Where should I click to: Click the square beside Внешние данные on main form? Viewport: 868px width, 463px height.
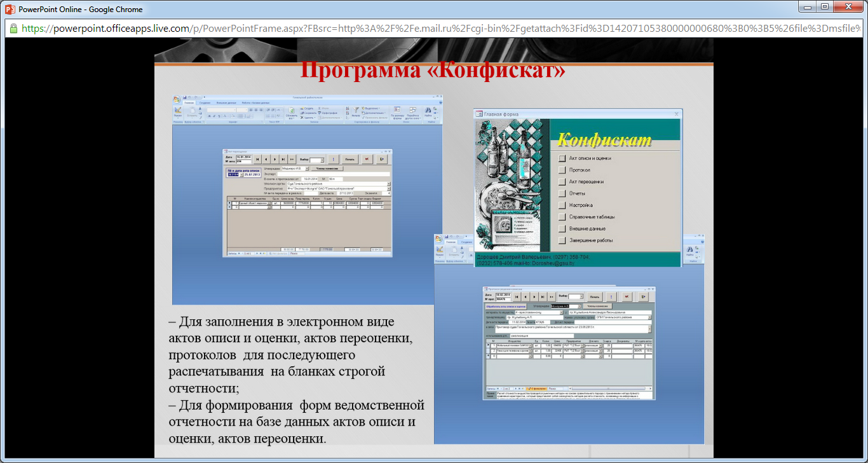pos(562,228)
